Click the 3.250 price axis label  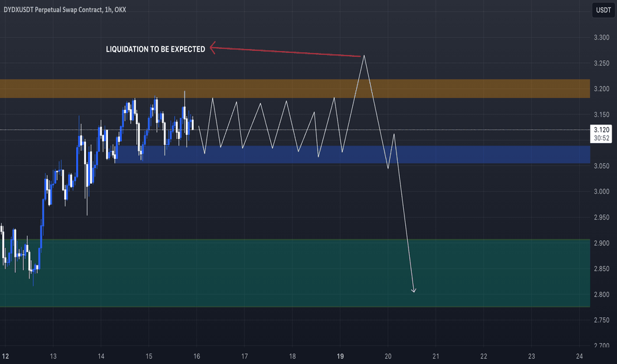coord(602,63)
